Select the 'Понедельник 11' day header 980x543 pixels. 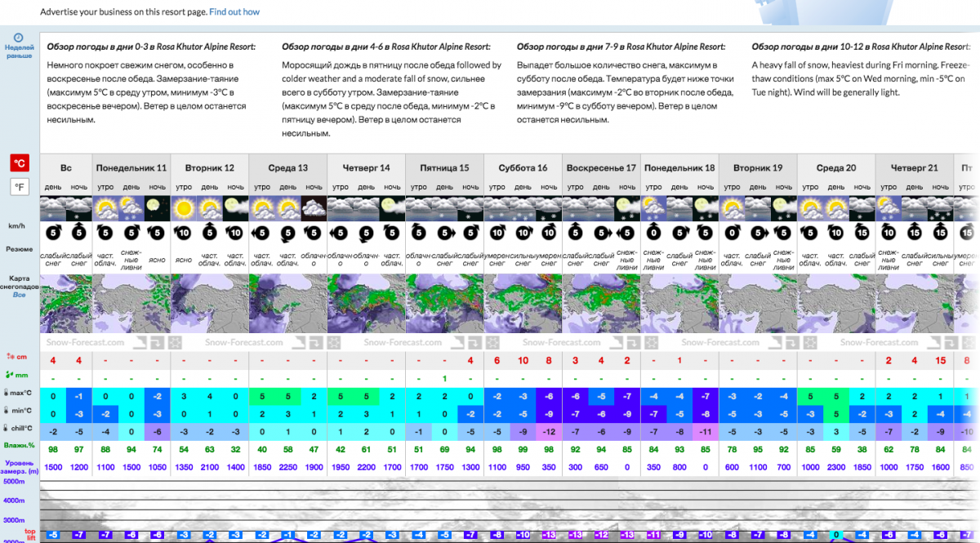coord(131,168)
